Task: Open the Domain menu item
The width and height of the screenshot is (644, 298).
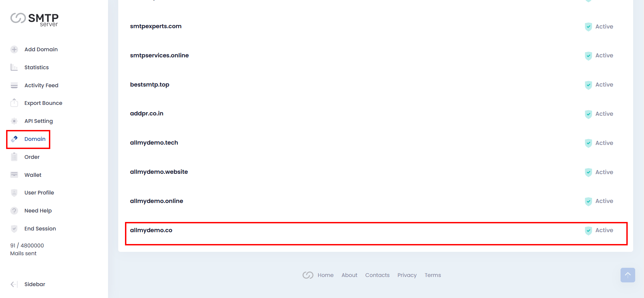Action: tap(35, 139)
